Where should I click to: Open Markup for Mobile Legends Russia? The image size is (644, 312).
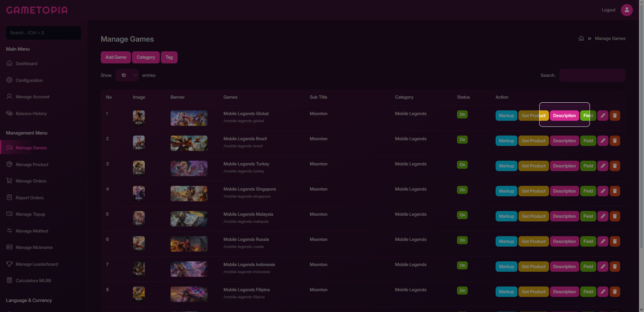pyautogui.click(x=506, y=241)
